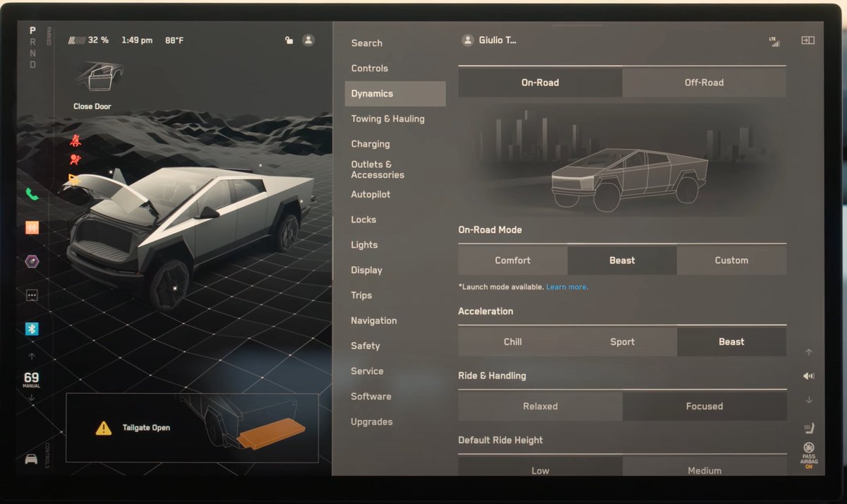Screen dimensions: 847x504
Task: Open Outlets & Accessories settings
Action: click(x=378, y=169)
